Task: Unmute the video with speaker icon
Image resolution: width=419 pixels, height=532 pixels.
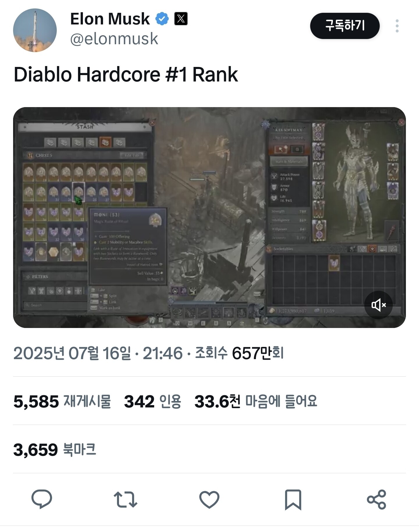Action: [x=379, y=305]
